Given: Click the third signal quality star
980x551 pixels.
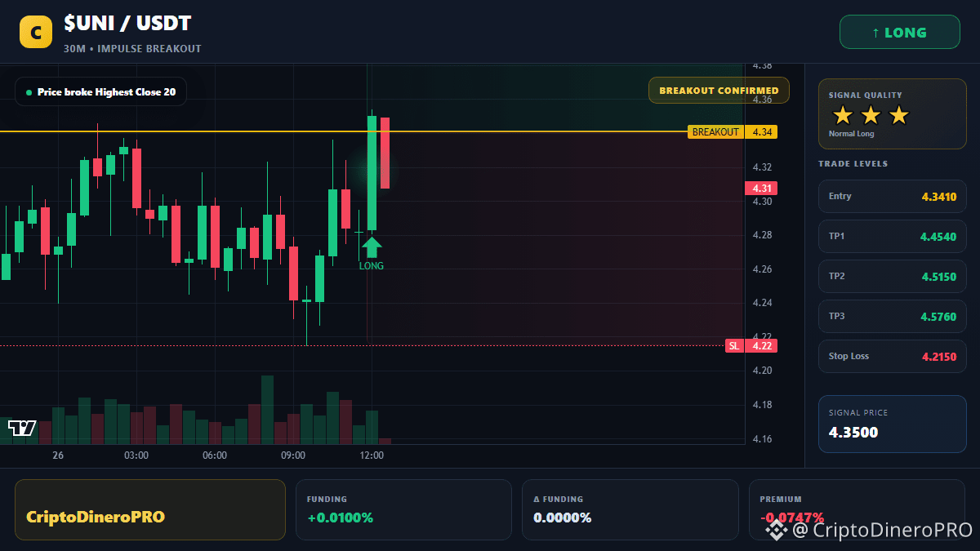Looking at the screenshot, I should tap(898, 115).
